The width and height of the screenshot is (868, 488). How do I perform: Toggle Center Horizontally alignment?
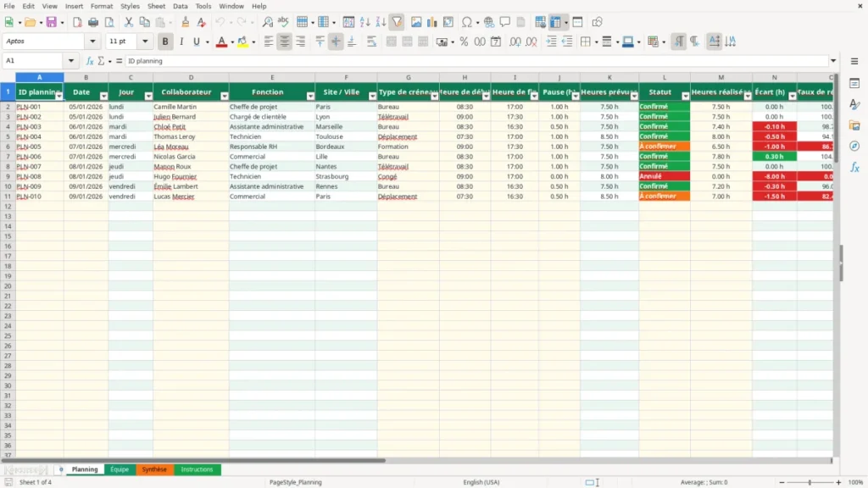click(285, 42)
